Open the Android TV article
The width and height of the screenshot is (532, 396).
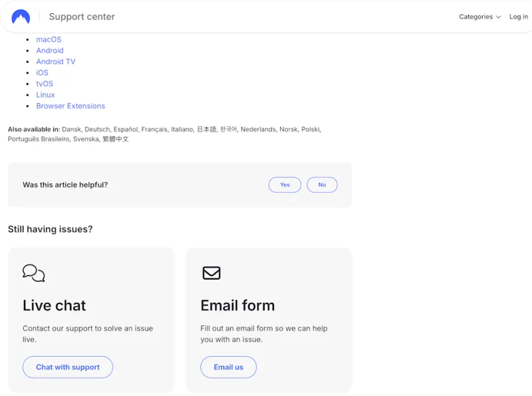pos(56,61)
